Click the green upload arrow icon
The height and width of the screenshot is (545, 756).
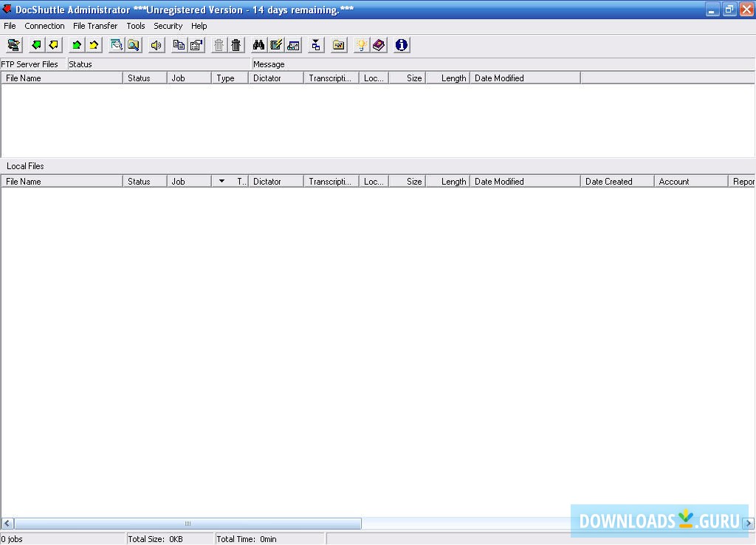76,45
